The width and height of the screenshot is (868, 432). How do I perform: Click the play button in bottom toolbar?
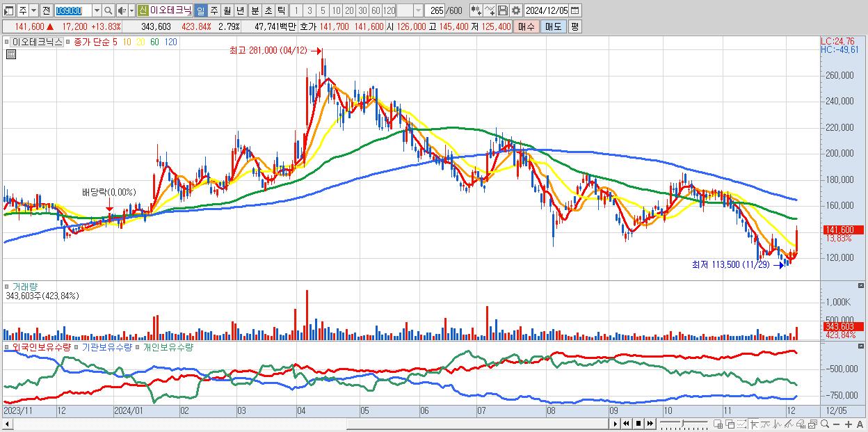click(616, 424)
